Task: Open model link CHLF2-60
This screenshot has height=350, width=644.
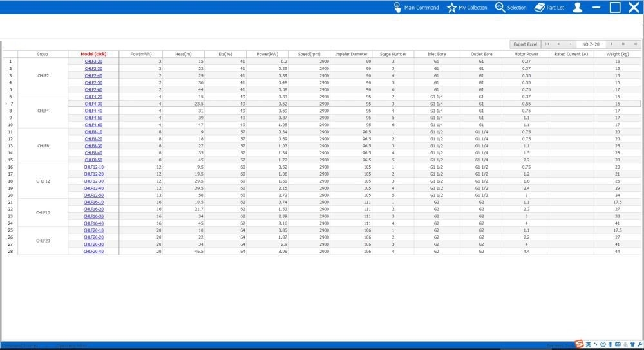Action: click(x=93, y=90)
